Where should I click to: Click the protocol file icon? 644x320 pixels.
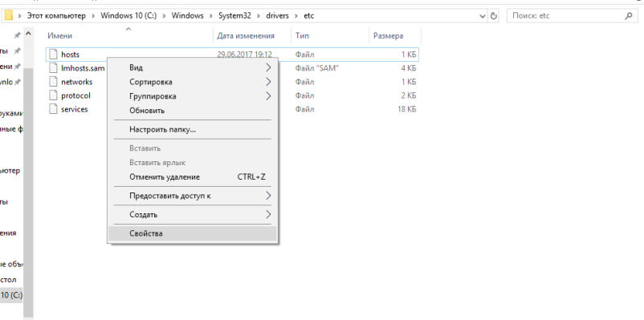[53, 95]
